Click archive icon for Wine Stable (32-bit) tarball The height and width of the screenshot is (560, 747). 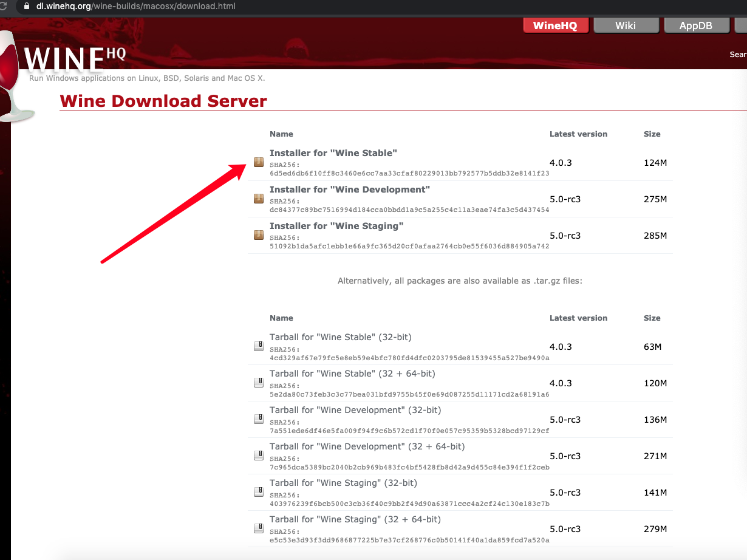pos(259,347)
